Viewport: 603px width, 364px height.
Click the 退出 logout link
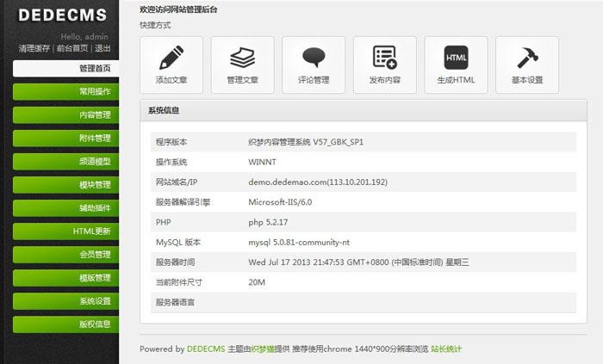pos(103,48)
